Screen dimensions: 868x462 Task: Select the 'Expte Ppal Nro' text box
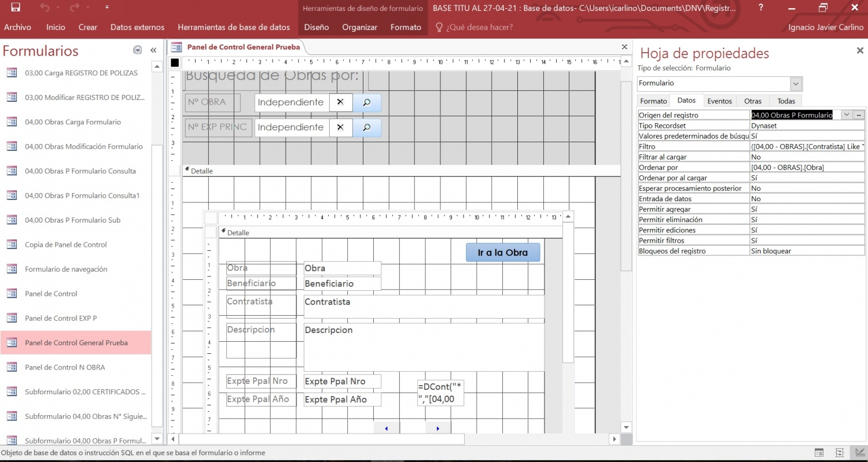[343, 381]
